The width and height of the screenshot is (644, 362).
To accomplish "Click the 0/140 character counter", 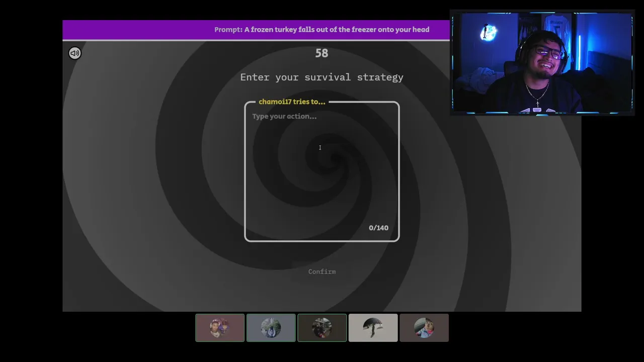I will [x=378, y=228].
